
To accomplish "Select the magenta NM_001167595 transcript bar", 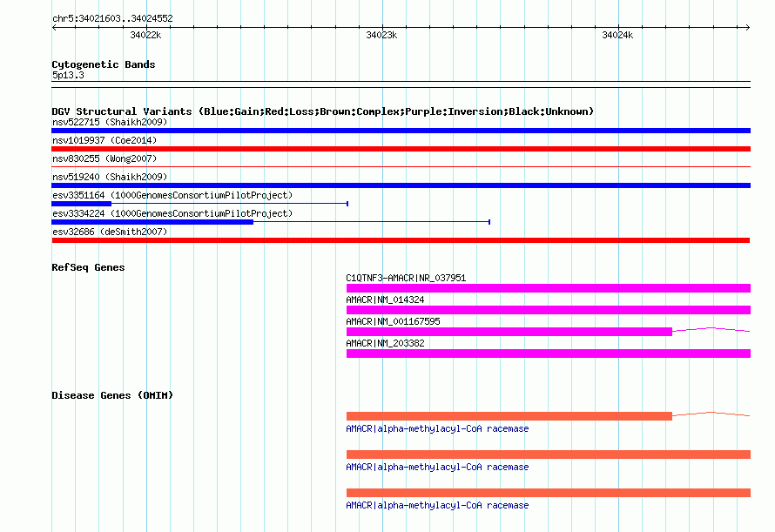I will (509, 332).
